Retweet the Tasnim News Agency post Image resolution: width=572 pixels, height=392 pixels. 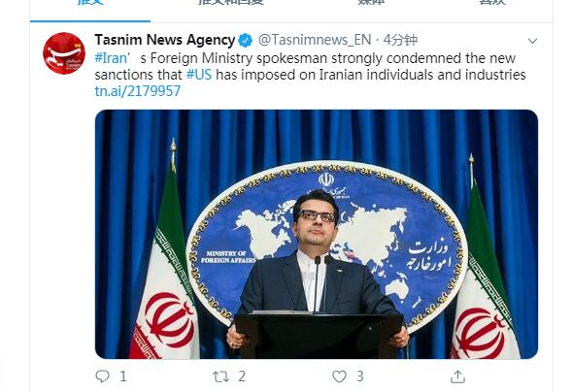pos(220,376)
